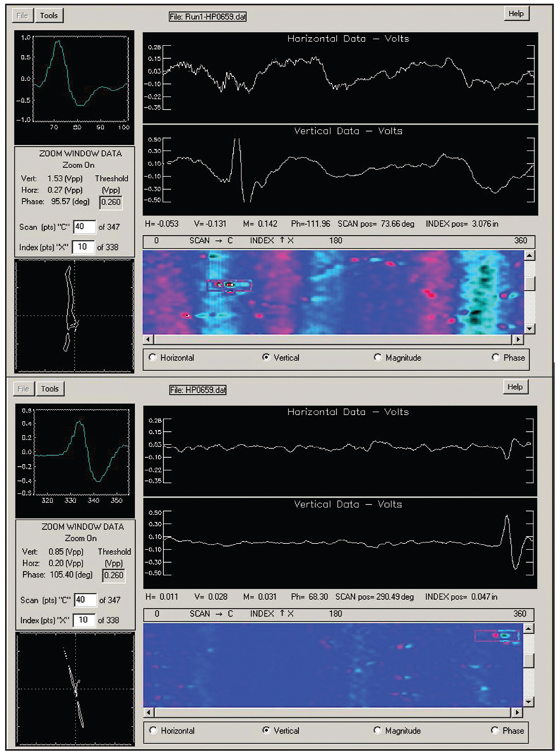The image size is (560, 756).
Task: Click left scroll arrow below upper C-scan map
Action: point(148,339)
